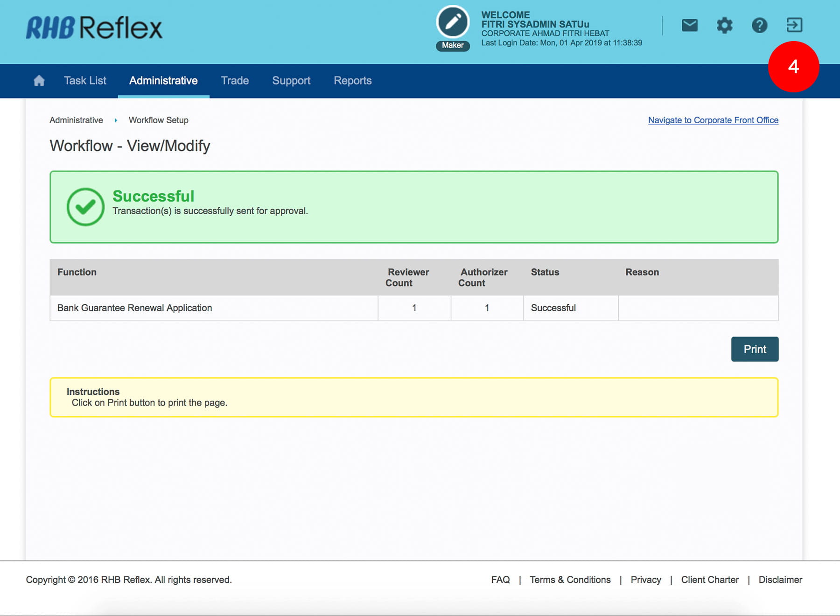Click the Maker pencil profile icon
The height and width of the screenshot is (616, 840).
(453, 22)
